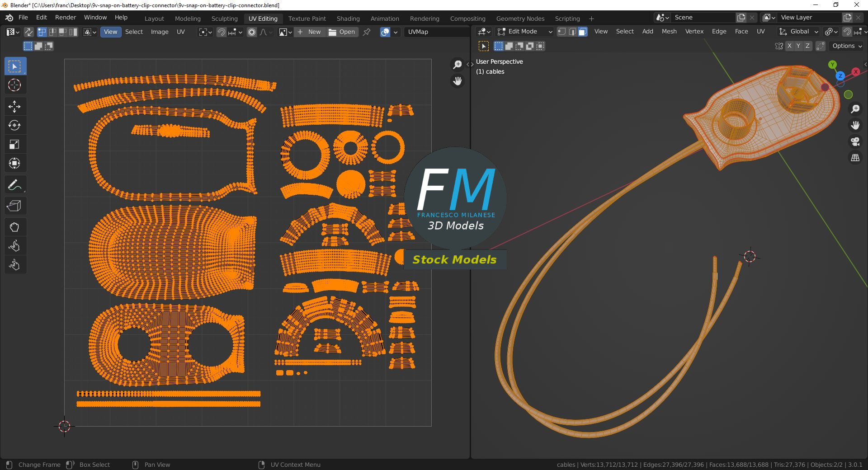
Task: Switch to perspective/orthographic grid icon
Action: (855, 158)
